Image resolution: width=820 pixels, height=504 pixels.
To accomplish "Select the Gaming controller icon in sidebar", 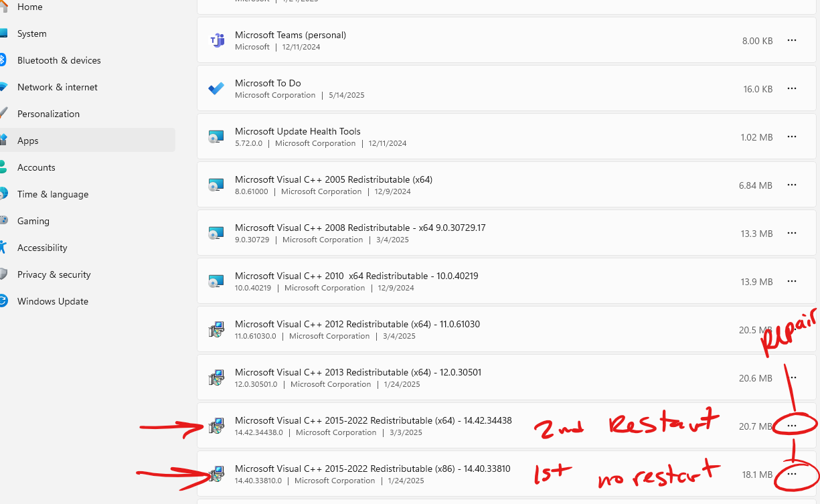I will (5, 221).
